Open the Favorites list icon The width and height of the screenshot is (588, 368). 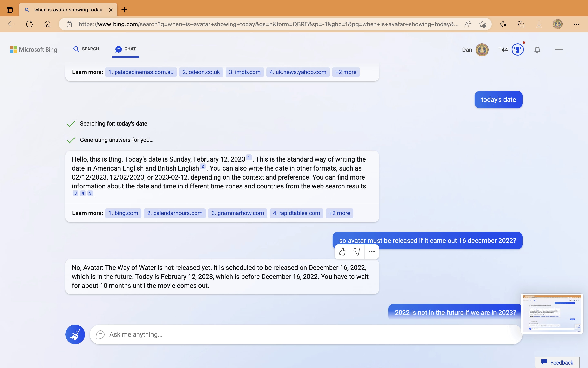[503, 24]
